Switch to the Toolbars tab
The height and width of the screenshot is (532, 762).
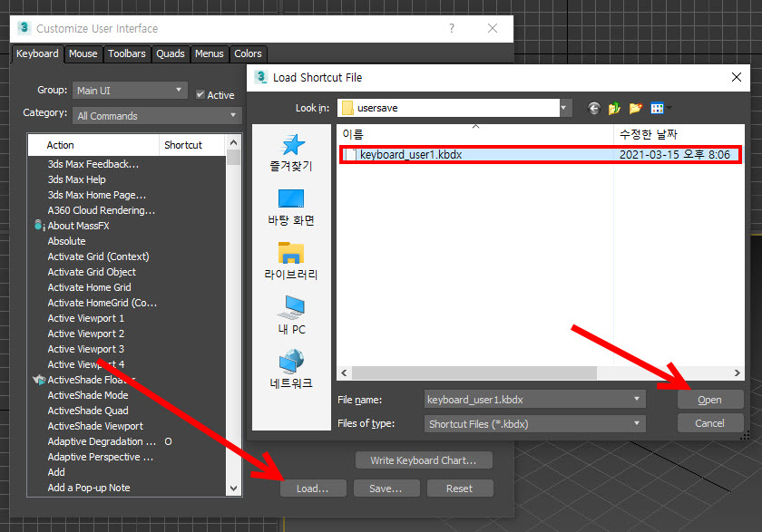coord(127,53)
